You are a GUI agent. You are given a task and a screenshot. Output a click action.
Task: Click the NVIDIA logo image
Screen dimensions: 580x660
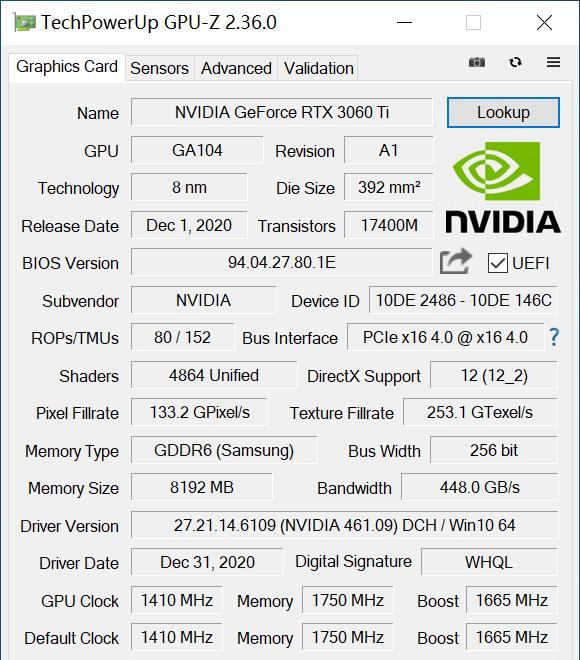click(x=503, y=187)
